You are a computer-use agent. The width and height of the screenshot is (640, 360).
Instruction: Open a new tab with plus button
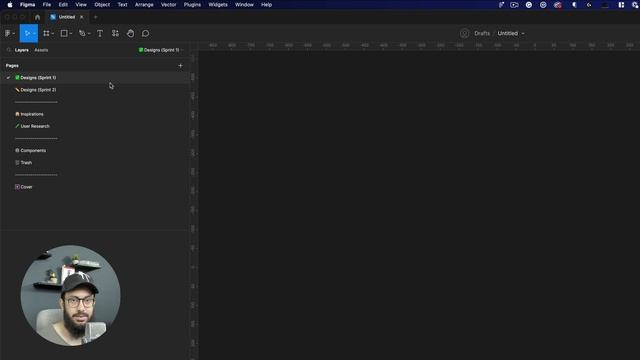pyautogui.click(x=96, y=17)
